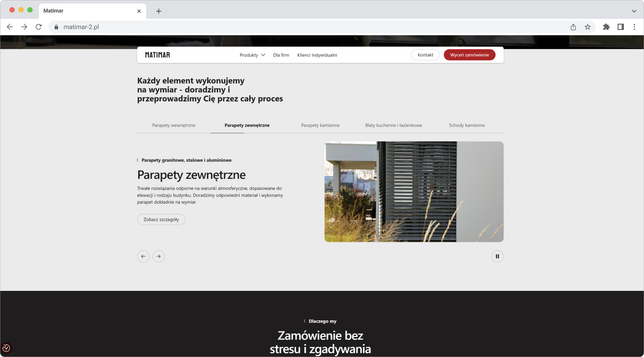The width and height of the screenshot is (644, 357).
Task: Toggle the browser side panel icon
Action: pos(621,27)
